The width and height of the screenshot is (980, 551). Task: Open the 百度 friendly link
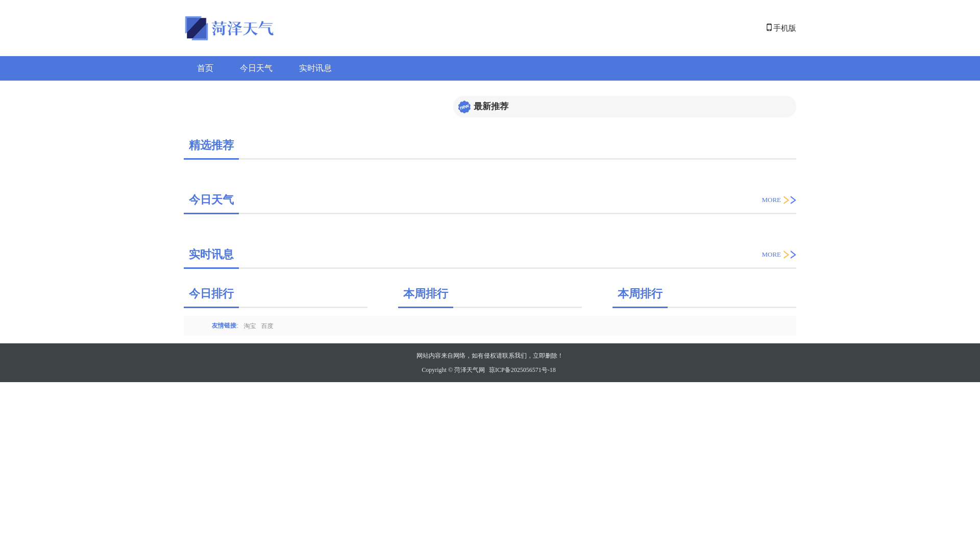[267, 326]
